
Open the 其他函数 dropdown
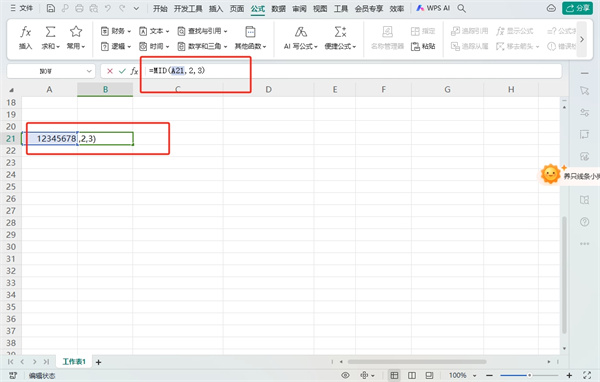point(250,38)
